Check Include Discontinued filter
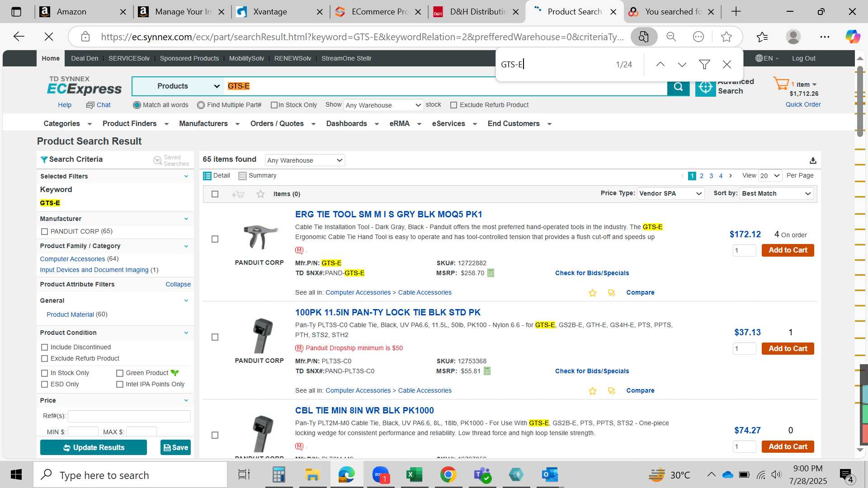The image size is (868, 488). 44,347
